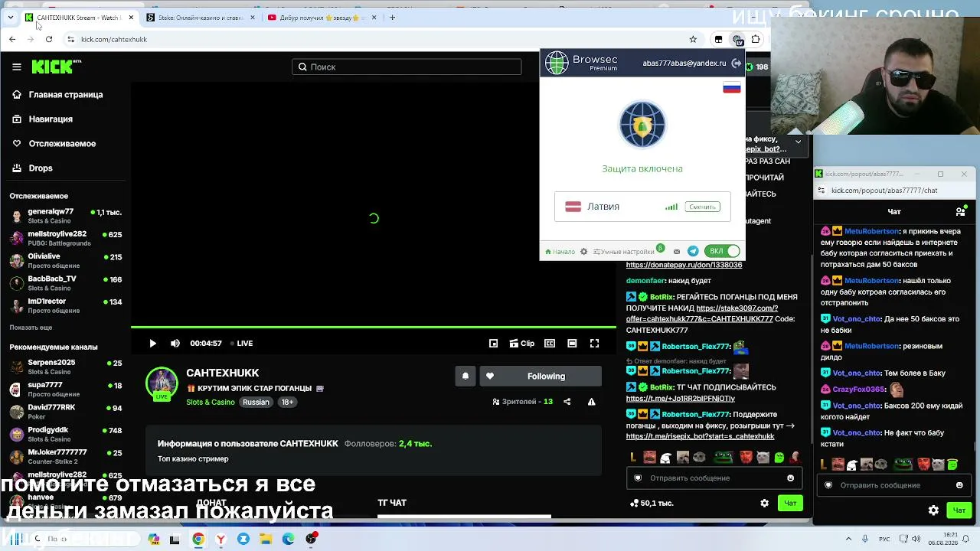Mute the stream volume speaker icon
This screenshot has height=551, width=980.
tap(175, 344)
